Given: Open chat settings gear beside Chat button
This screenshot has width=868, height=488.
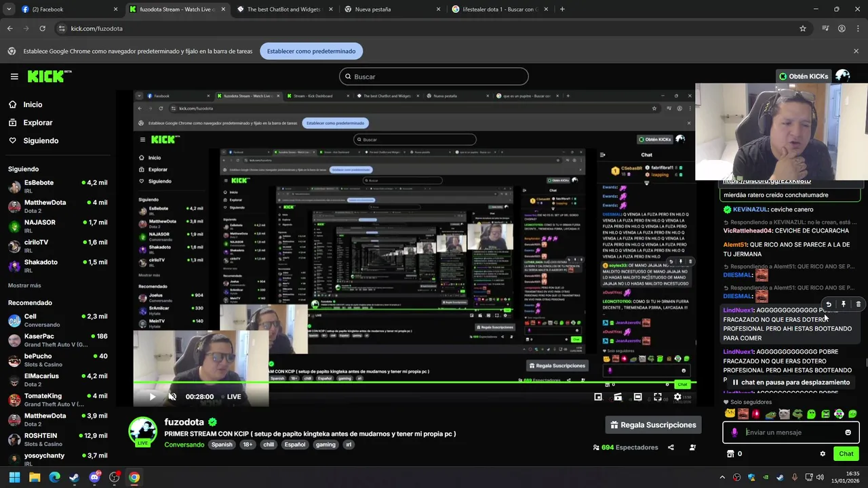Looking at the screenshot, I should point(823,454).
